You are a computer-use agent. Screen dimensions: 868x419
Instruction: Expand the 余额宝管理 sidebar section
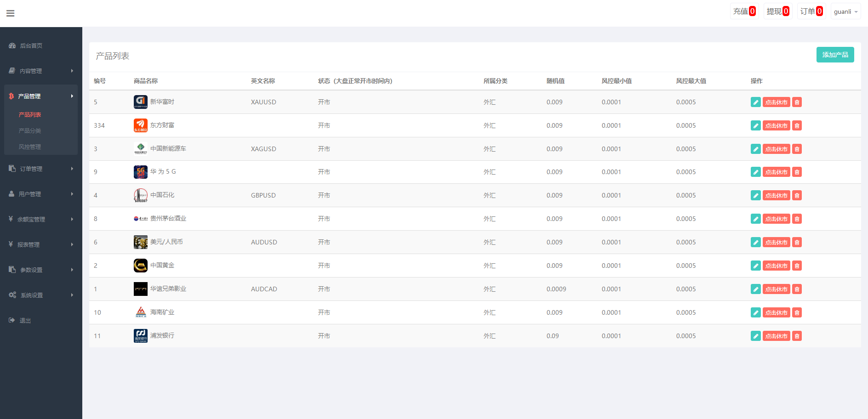(41, 219)
